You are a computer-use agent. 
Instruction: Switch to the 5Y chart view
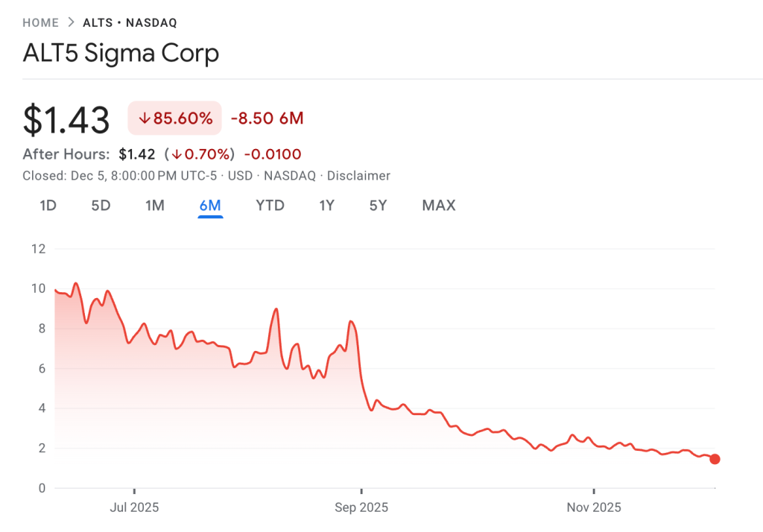(378, 206)
